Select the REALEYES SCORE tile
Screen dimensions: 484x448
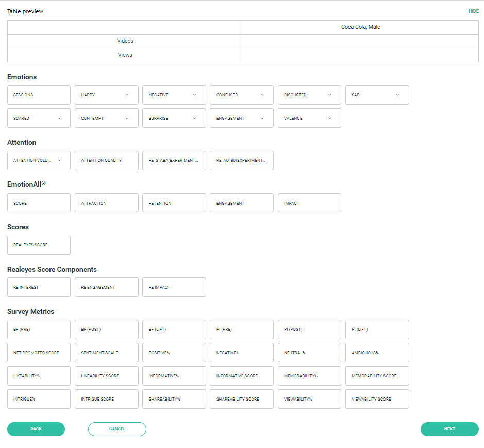[x=39, y=245]
